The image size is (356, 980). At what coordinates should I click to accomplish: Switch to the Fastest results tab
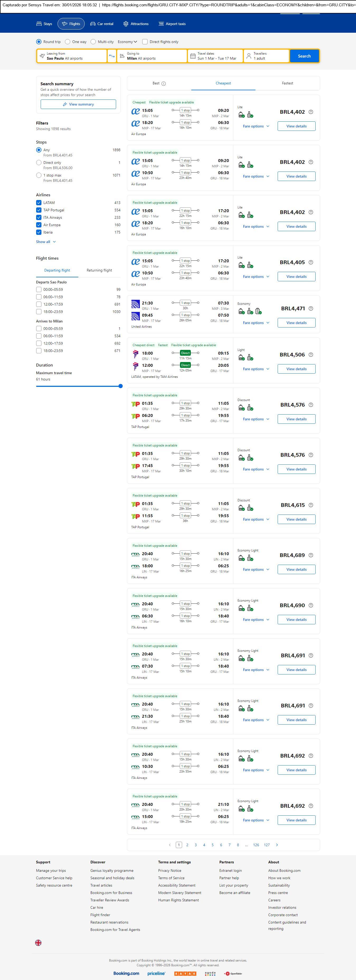[x=287, y=83]
